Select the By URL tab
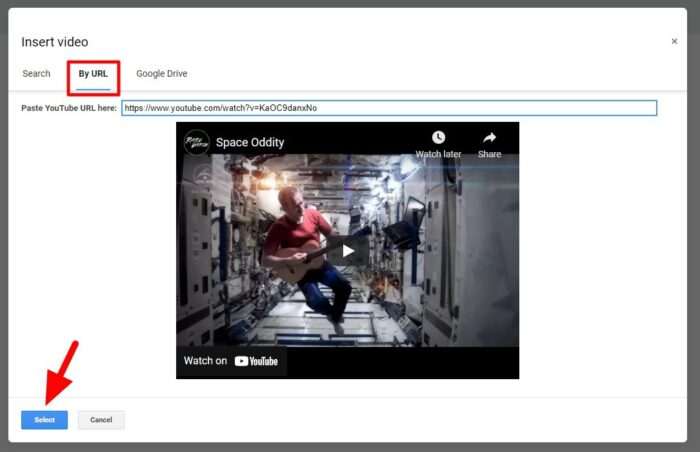This screenshot has width=700, height=452. 93,74
